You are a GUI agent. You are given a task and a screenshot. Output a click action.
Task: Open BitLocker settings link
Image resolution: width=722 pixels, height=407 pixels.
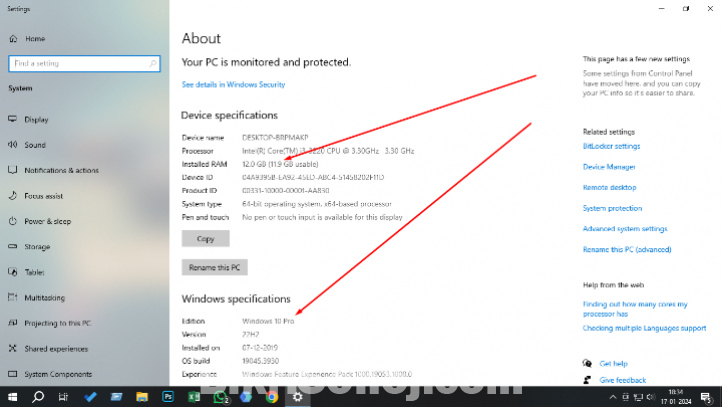pyautogui.click(x=611, y=146)
